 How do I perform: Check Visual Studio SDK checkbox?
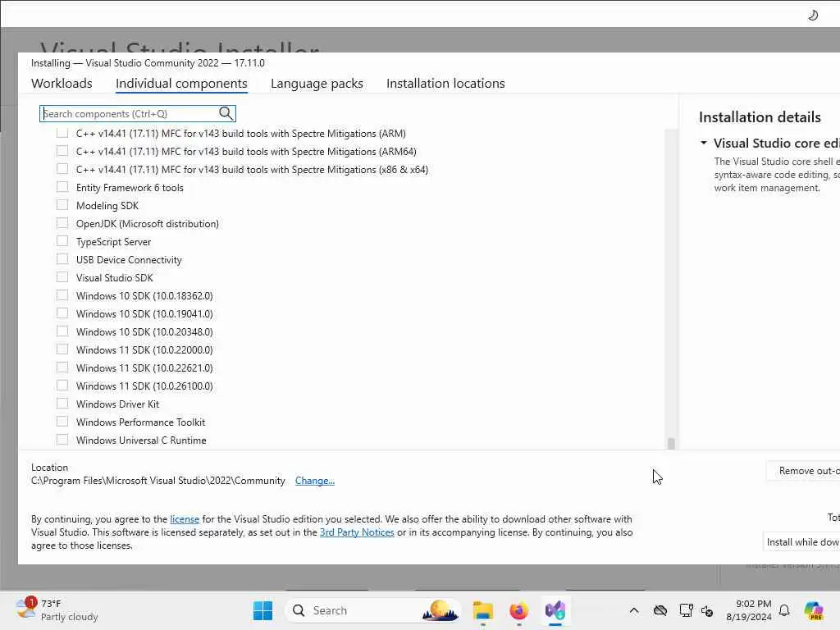pos(62,277)
